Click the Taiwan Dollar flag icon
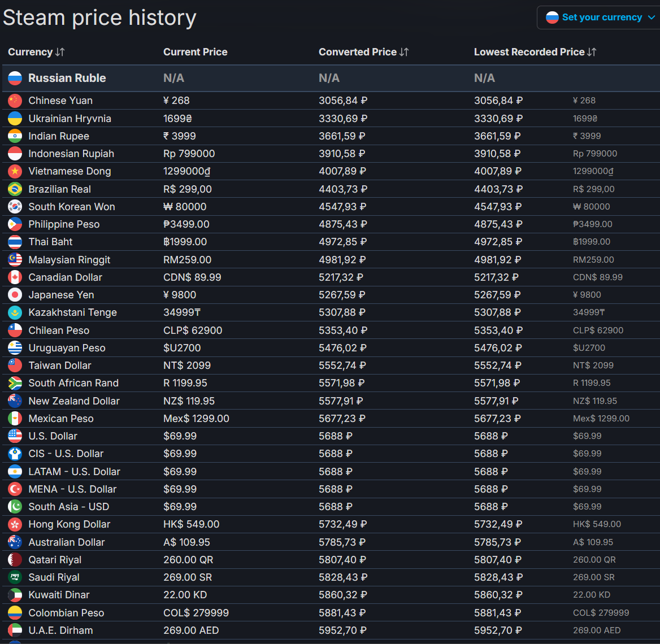Screen dimensions: 660x644 click(x=15, y=365)
